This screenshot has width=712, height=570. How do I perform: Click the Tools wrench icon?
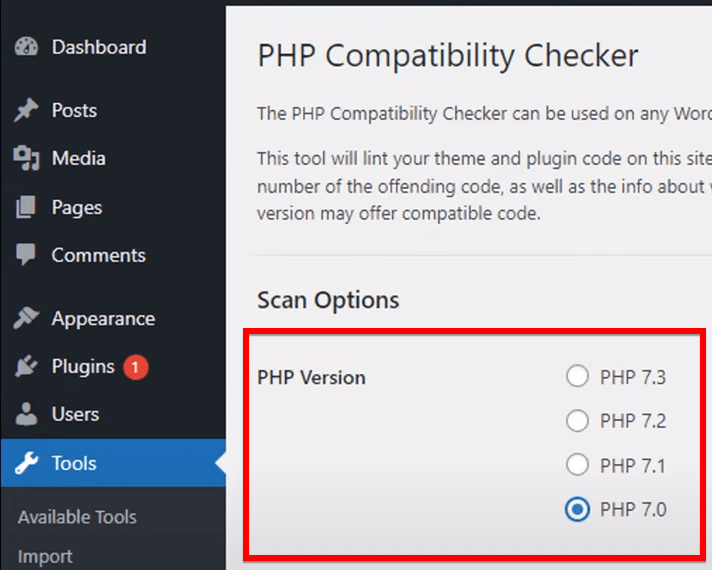[26, 463]
